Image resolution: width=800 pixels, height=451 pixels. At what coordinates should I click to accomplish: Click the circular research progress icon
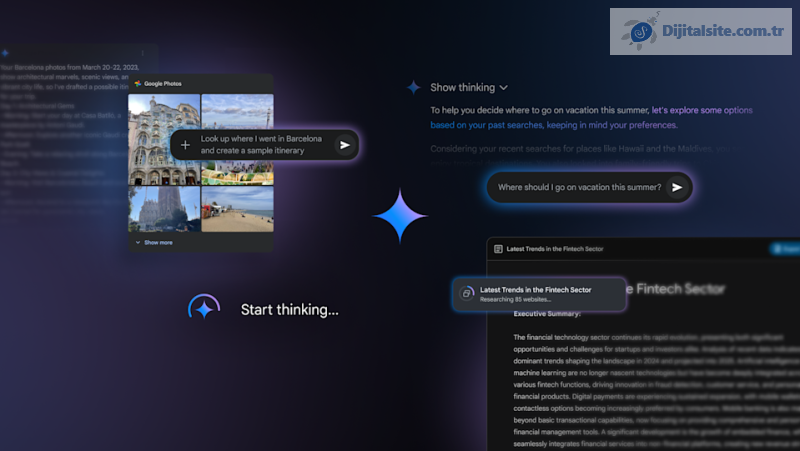[466, 293]
